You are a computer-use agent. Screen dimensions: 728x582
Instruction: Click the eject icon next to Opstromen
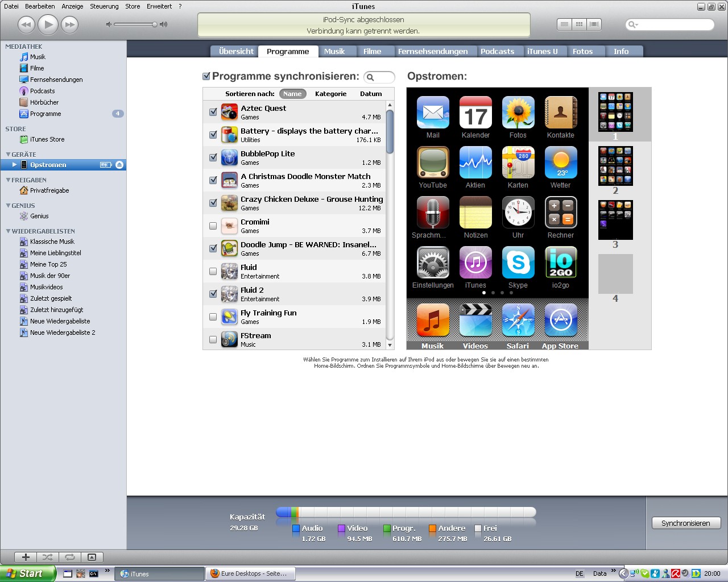coord(119,165)
